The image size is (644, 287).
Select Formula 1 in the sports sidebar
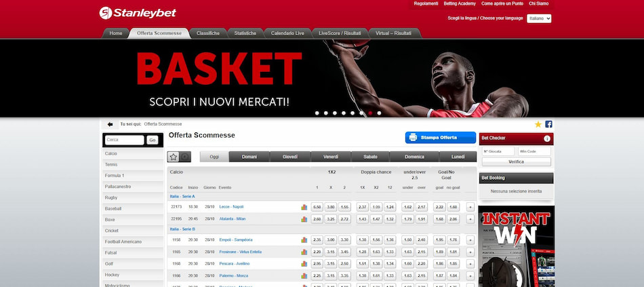(133, 176)
